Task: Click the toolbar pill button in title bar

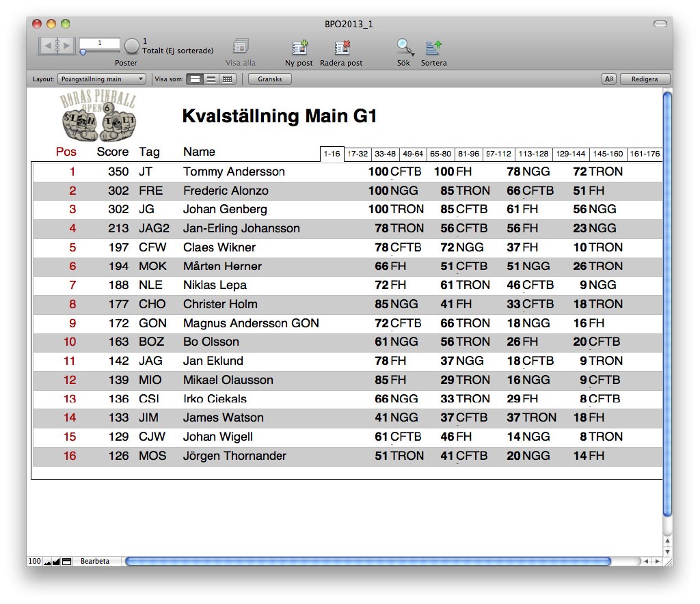Action: tap(660, 24)
